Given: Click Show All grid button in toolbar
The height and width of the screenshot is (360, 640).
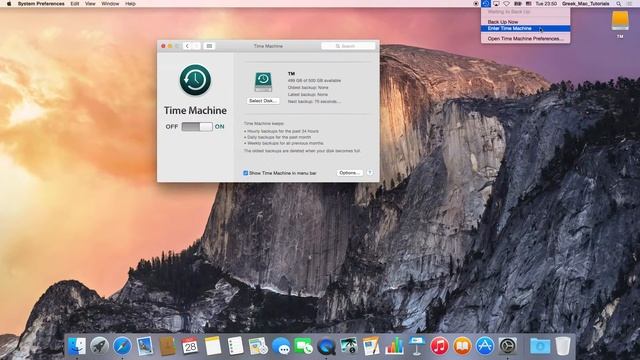Looking at the screenshot, I should (x=209, y=46).
